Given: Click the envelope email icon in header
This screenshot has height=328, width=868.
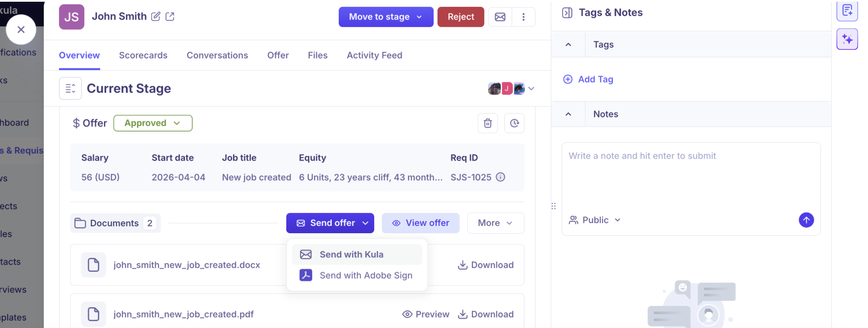Looking at the screenshot, I should [x=500, y=17].
